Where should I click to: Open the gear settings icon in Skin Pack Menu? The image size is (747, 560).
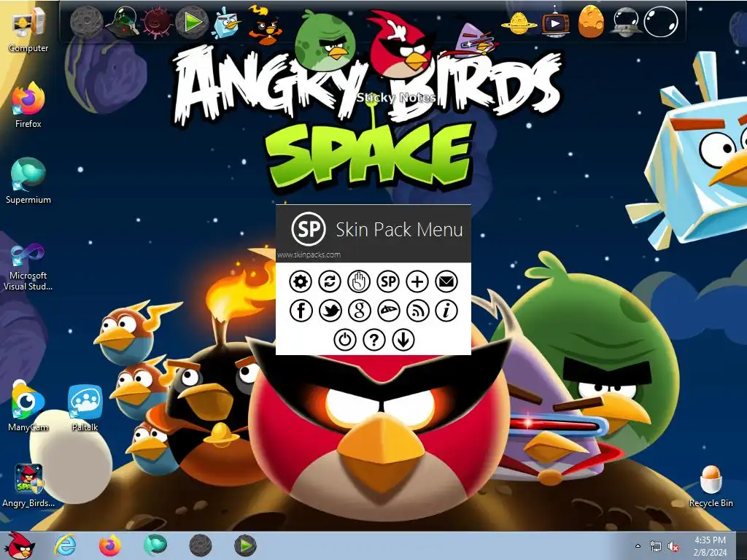click(301, 281)
